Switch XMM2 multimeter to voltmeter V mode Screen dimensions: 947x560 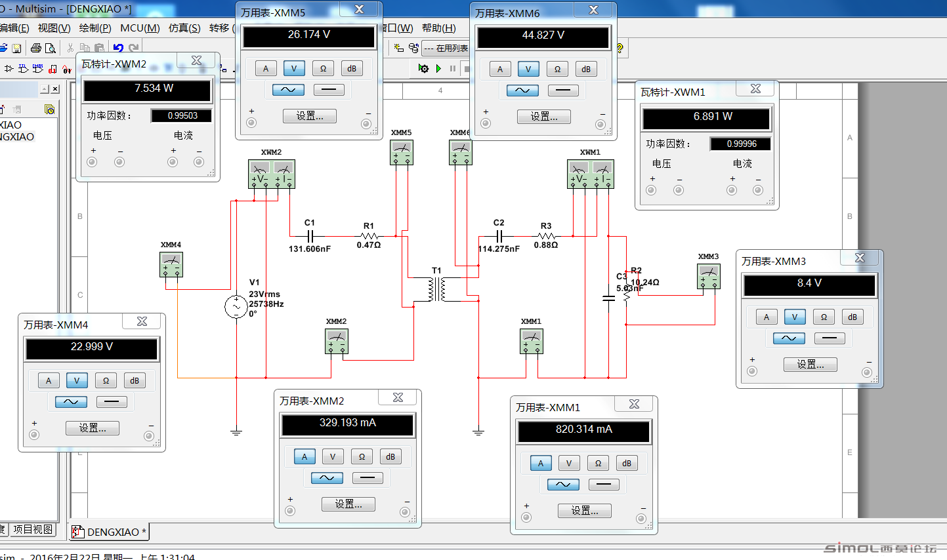(333, 456)
